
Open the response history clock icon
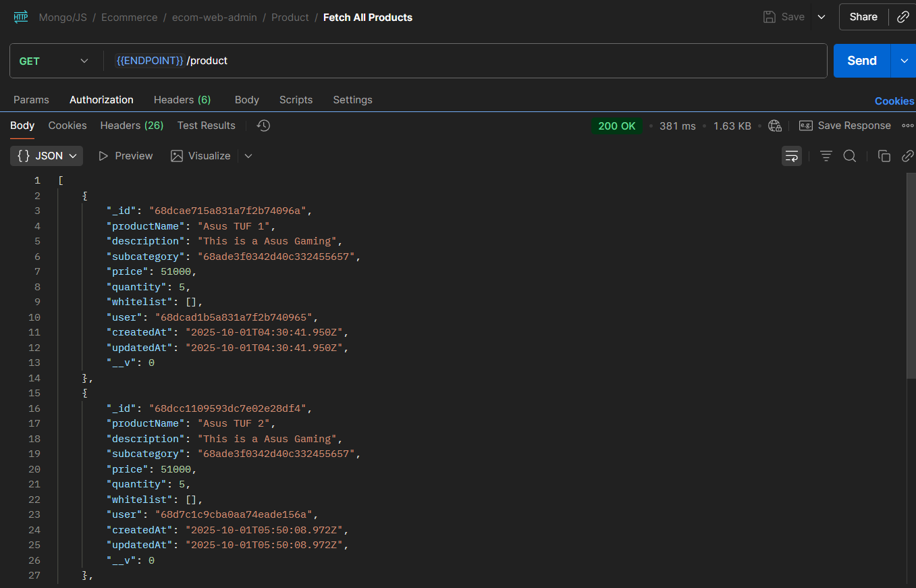pos(264,126)
